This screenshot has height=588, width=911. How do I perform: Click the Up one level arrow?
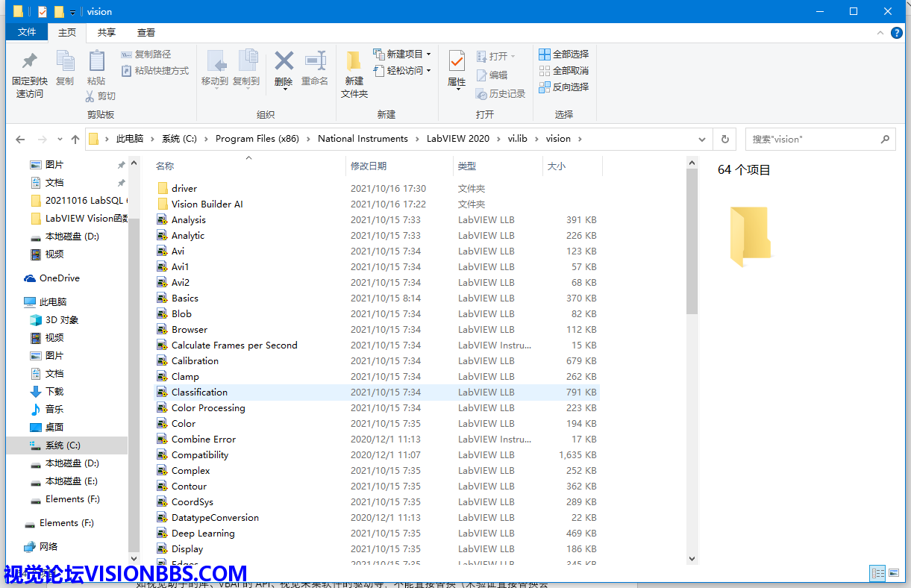point(75,139)
